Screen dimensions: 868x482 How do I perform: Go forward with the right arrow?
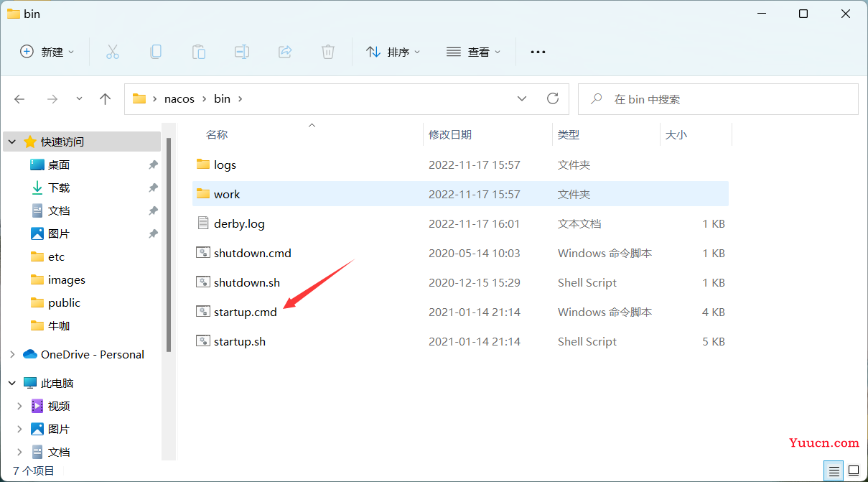click(x=52, y=99)
